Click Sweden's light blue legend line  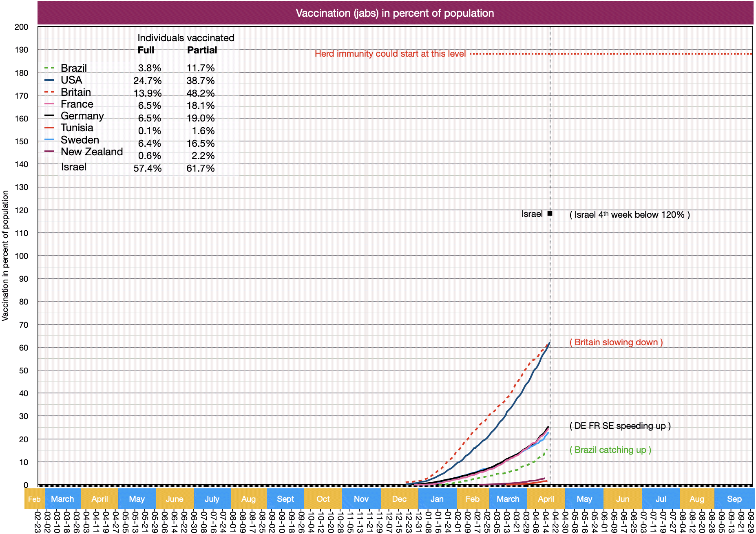pos(49,140)
